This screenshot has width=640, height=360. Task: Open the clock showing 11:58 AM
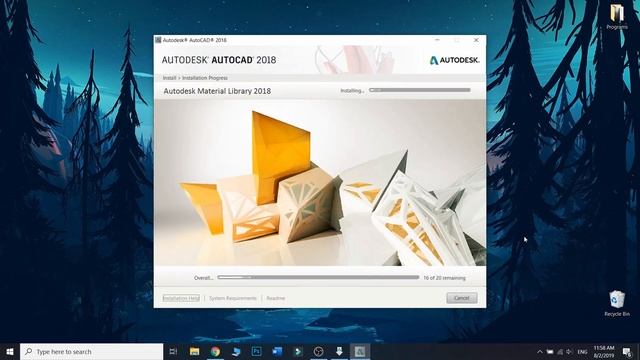tap(604, 351)
